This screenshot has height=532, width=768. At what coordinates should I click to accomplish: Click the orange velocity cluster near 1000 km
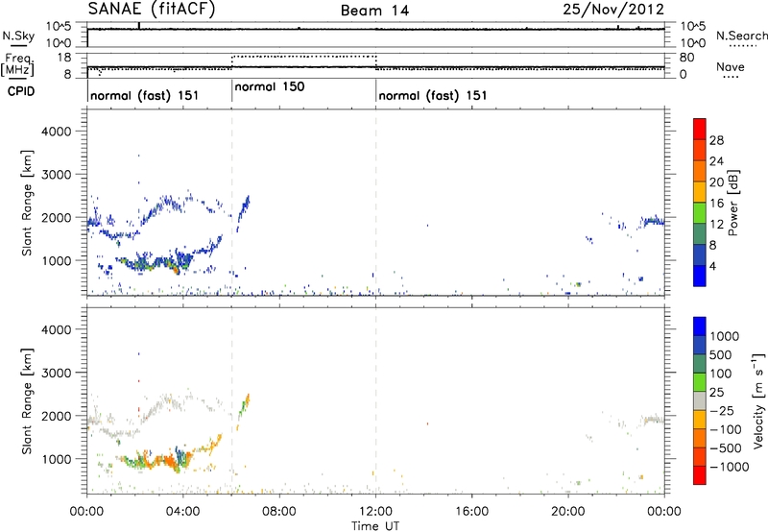tap(164, 462)
